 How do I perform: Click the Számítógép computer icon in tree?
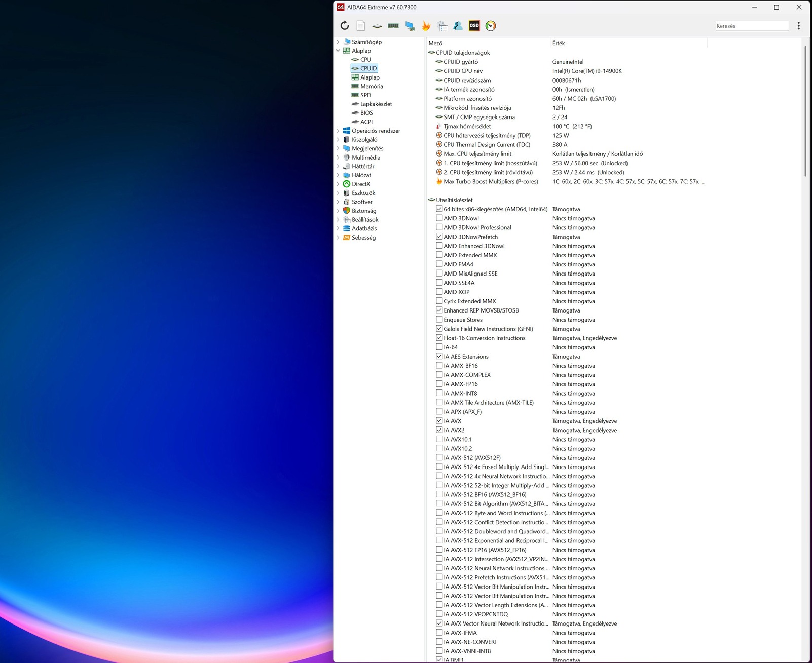(347, 42)
